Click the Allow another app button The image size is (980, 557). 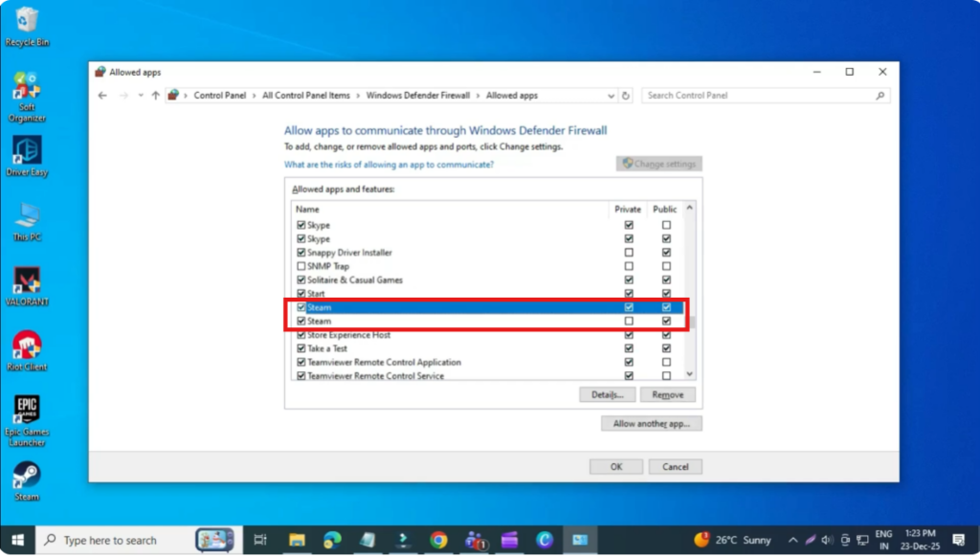(x=651, y=423)
